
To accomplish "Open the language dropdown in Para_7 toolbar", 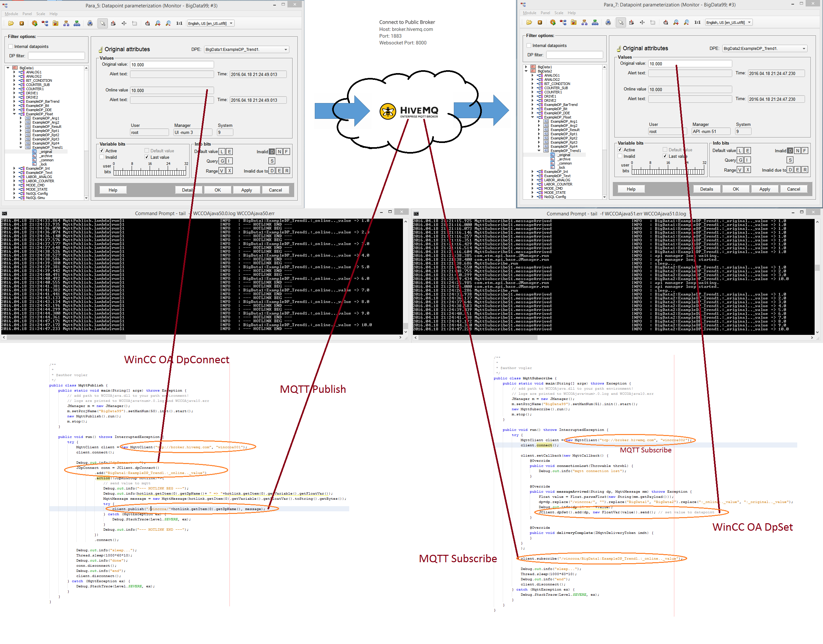I will tap(729, 23).
